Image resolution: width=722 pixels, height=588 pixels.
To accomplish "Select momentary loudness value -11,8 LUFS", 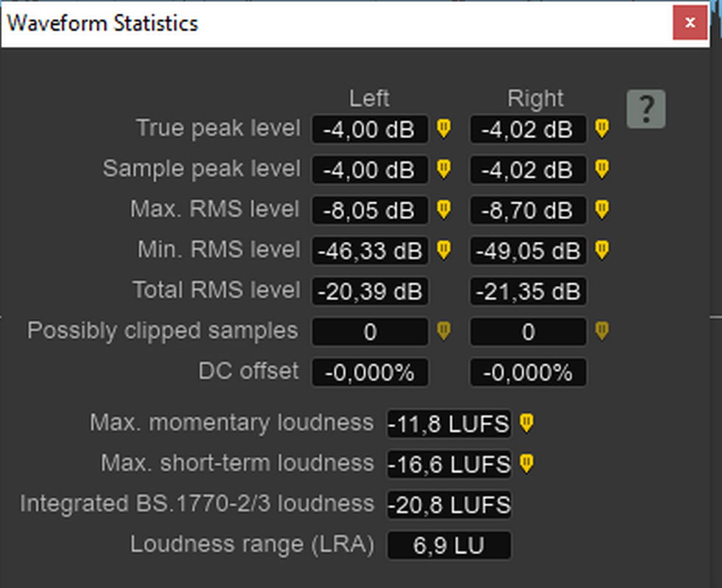I will pos(449,424).
